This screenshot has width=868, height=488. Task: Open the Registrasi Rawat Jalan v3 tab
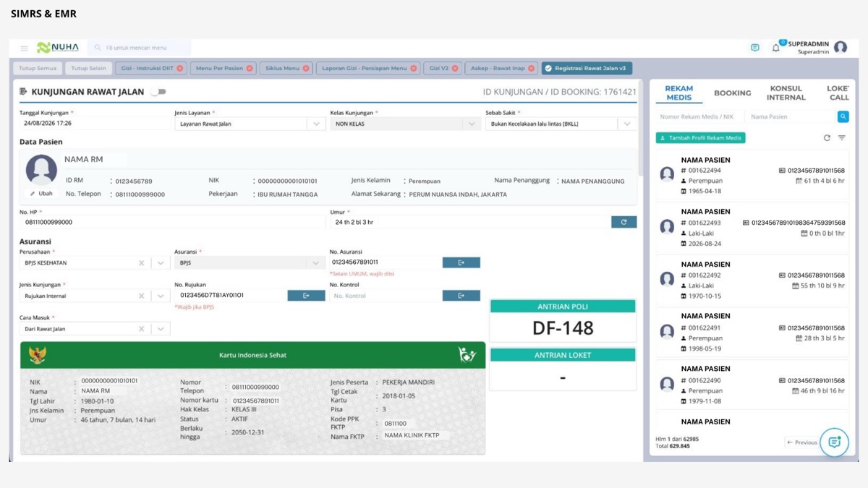pos(587,69)
